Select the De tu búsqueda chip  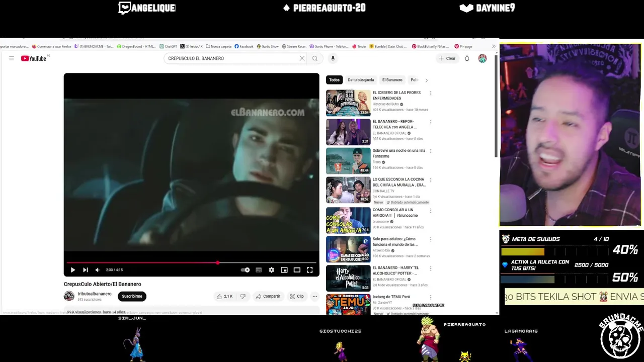point(361,80)
